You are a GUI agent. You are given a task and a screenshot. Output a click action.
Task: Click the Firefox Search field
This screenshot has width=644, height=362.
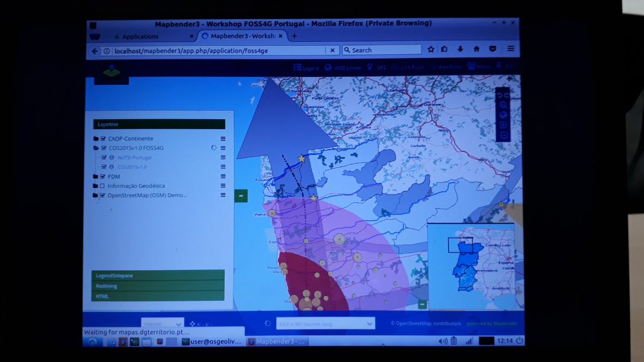[x=382, y=50]
